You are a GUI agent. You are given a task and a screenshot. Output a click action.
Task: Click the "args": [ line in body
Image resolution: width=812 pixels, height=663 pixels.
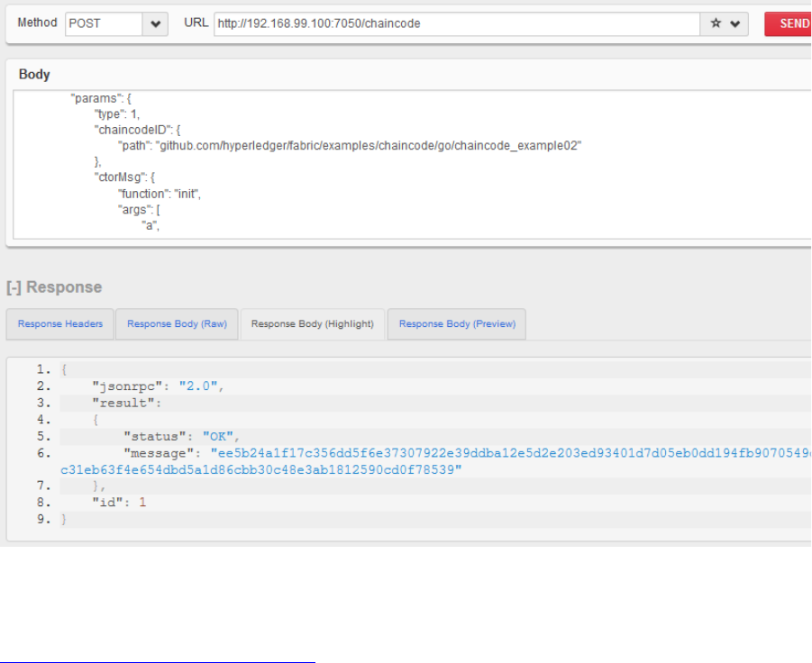(140, 210)
